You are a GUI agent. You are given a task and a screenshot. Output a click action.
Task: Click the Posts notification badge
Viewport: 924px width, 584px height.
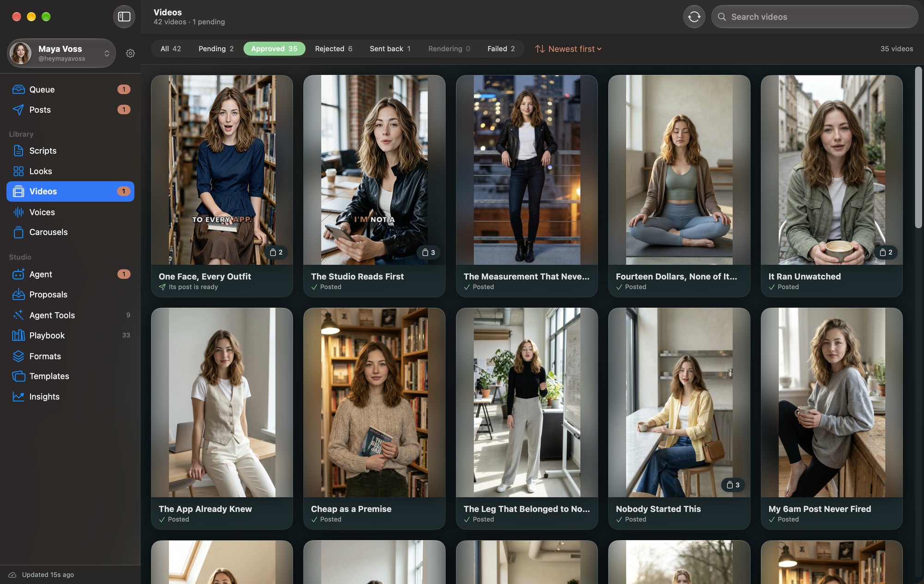coord(123,110)
